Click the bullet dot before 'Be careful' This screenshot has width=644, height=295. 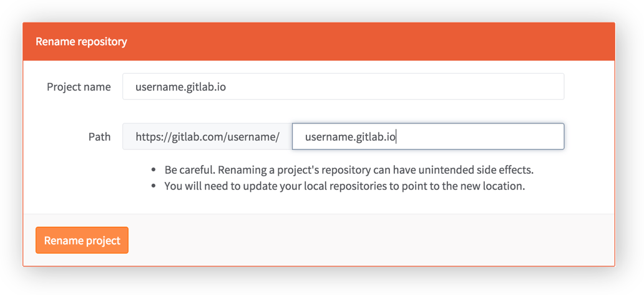tap(154, 169)
